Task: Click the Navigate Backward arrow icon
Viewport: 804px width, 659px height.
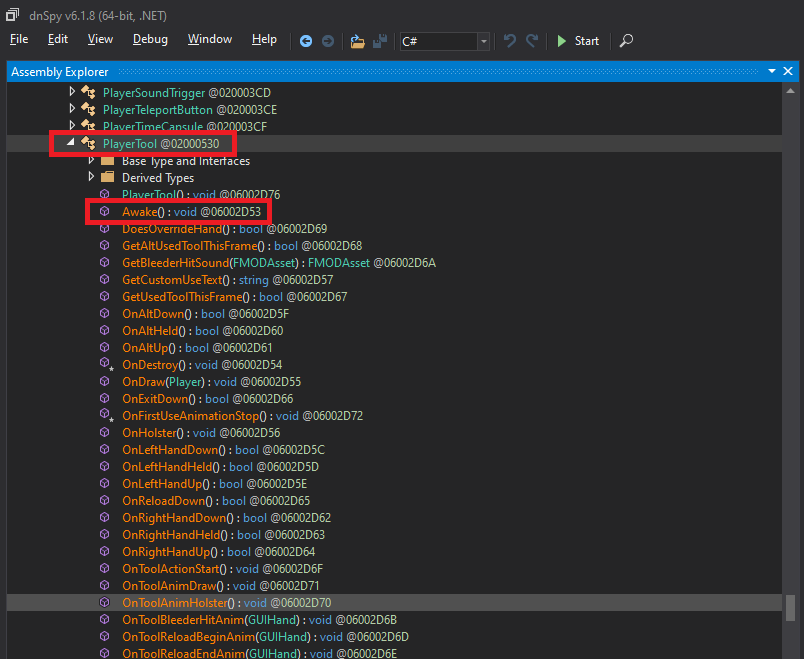Action: [x=306, y=41]
